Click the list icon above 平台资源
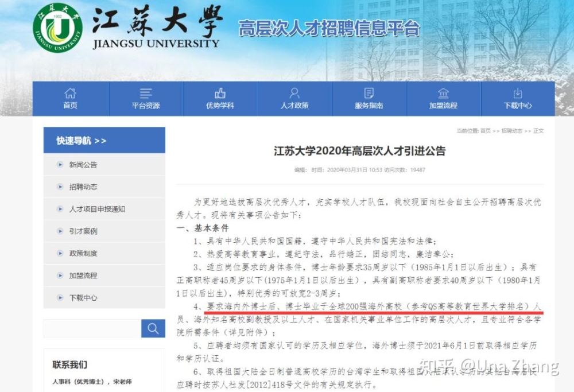The image size is (574, 392). (146, 94)
